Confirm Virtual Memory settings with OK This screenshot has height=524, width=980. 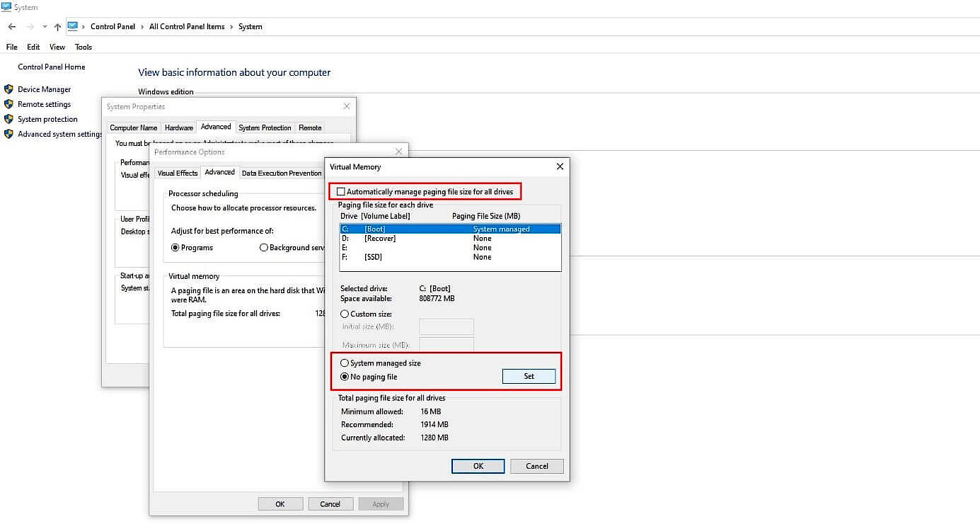(478, 466)
